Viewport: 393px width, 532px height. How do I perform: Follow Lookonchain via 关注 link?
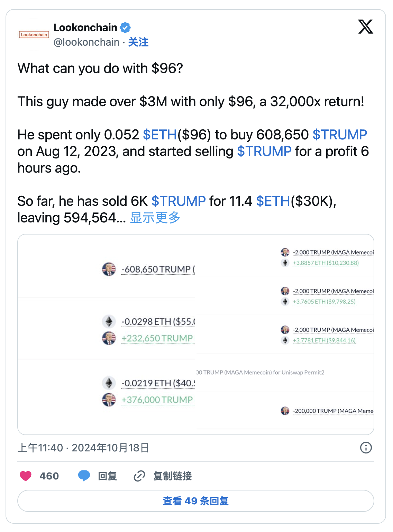point(138,42)
